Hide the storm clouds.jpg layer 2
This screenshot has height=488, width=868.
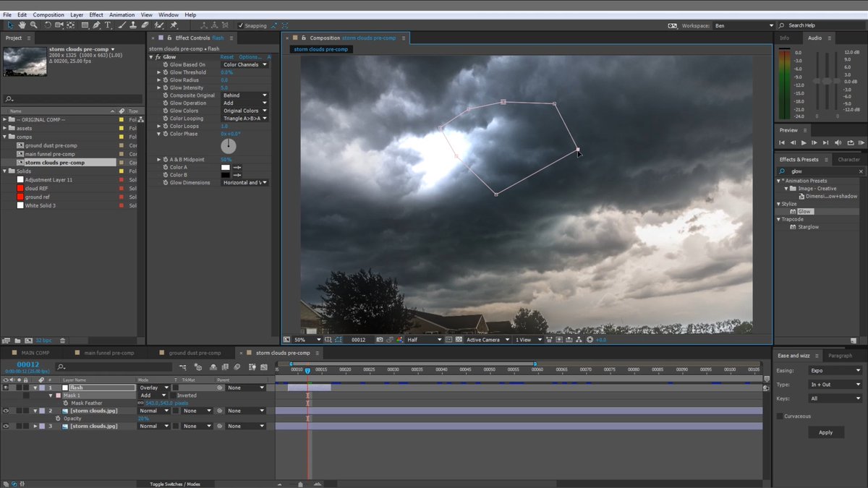pyautogui.click(x=5, y=411)
